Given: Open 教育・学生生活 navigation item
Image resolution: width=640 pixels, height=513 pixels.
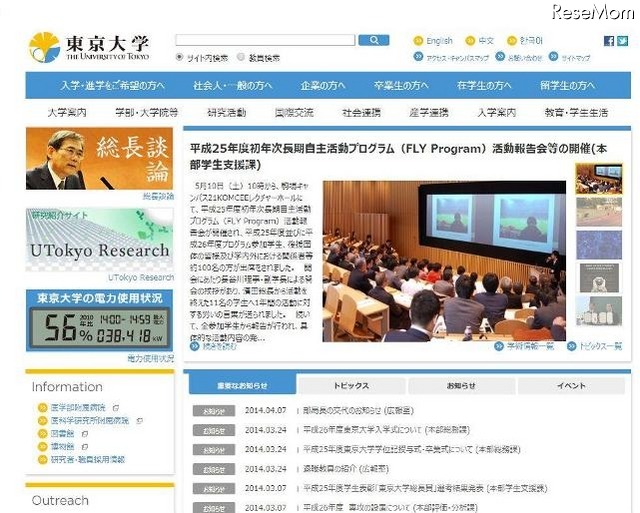Looking at the screenshot, I should (x=576, y=113).
